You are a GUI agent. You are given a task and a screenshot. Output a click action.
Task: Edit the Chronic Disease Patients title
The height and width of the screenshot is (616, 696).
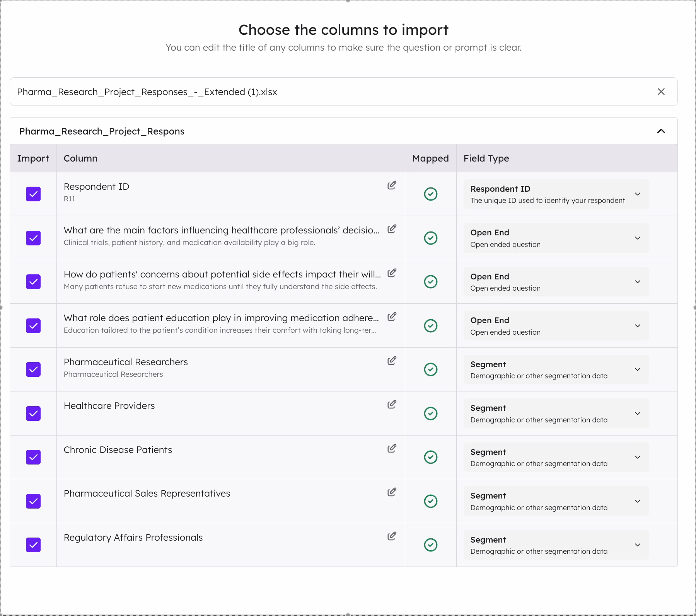pos(392,449)
